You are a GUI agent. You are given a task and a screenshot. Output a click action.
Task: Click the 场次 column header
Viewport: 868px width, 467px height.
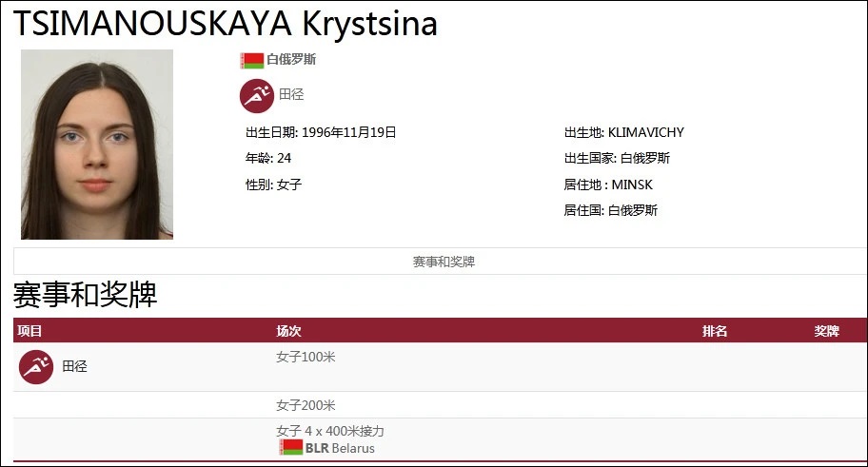(288, 331)
